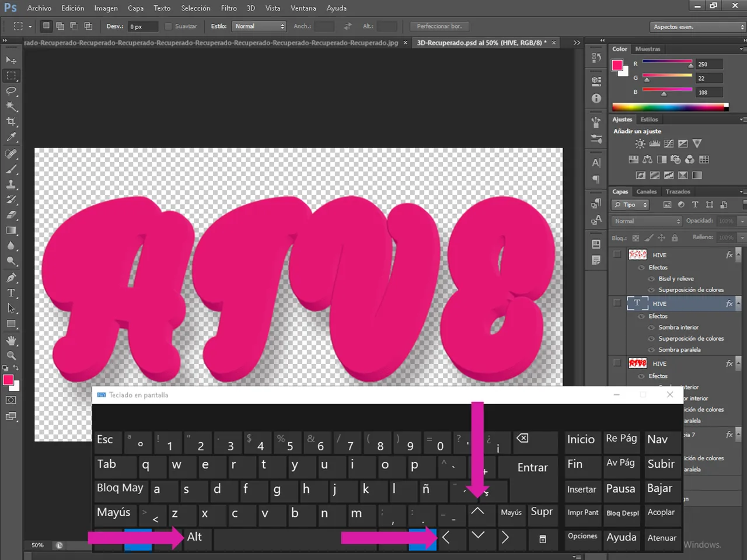Image resolution: width=747 pixels, height=560 pixels.
Task: Open the Character panel icon
Action: coord(596,163)
